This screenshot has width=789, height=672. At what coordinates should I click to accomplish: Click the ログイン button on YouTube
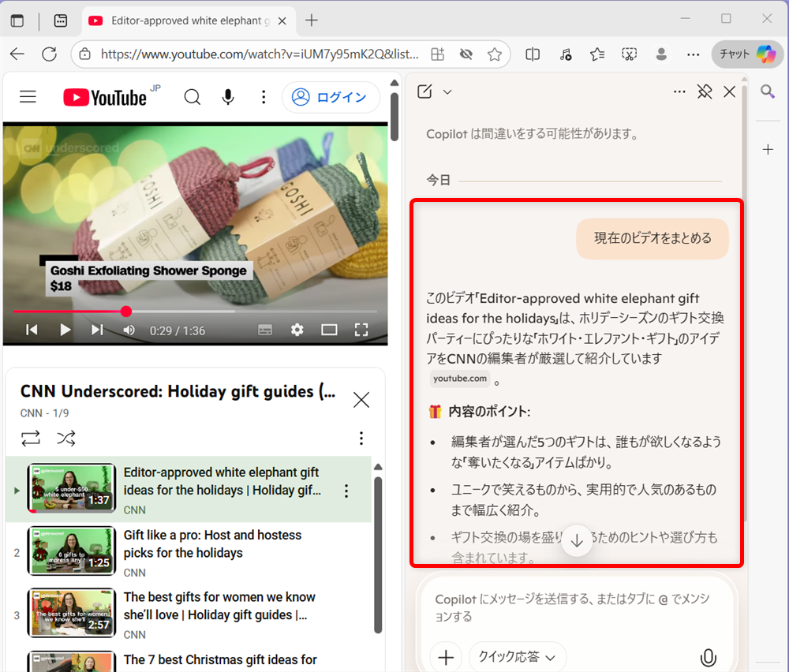tap(331, 96)
